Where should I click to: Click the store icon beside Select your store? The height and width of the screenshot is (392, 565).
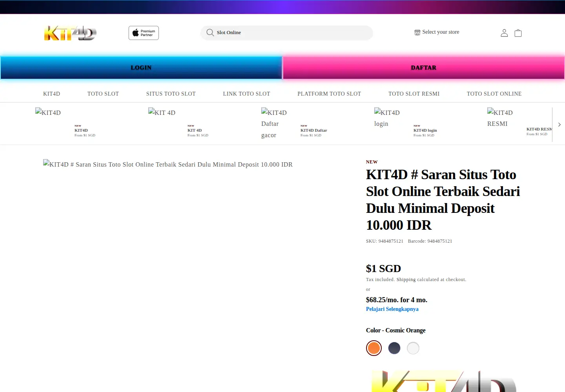coord(417,32)
